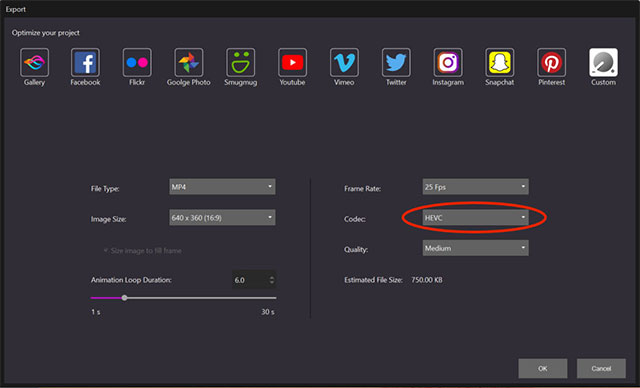Select the Instagram export preset
This screenshot has height=388, width=640.
coord(448,62)
